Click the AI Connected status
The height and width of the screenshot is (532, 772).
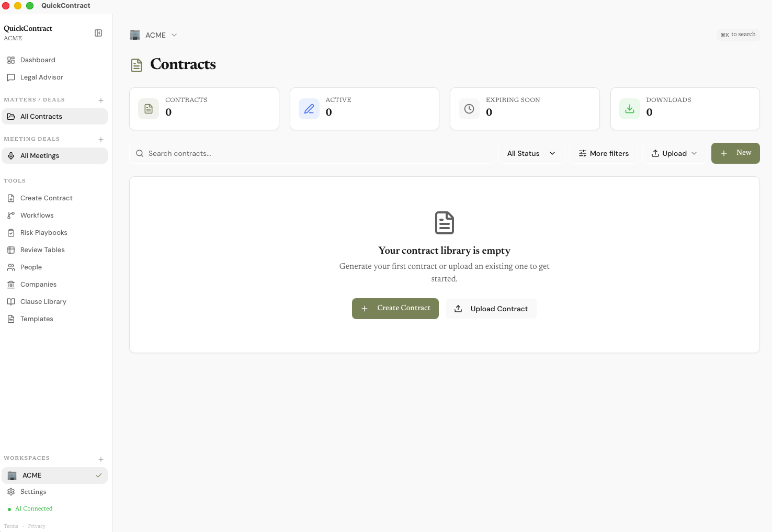pos(30,508)
